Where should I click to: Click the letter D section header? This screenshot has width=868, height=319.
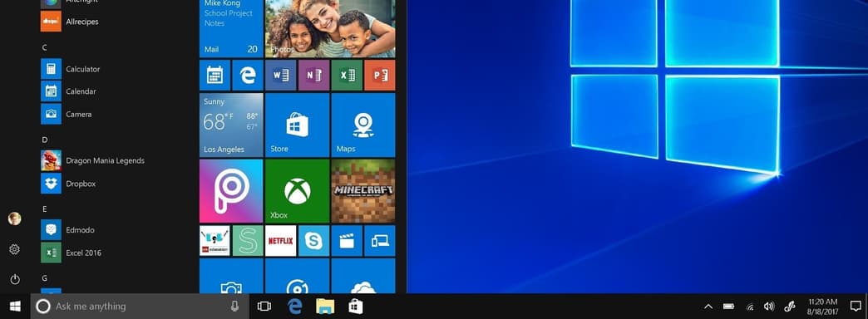45,140
